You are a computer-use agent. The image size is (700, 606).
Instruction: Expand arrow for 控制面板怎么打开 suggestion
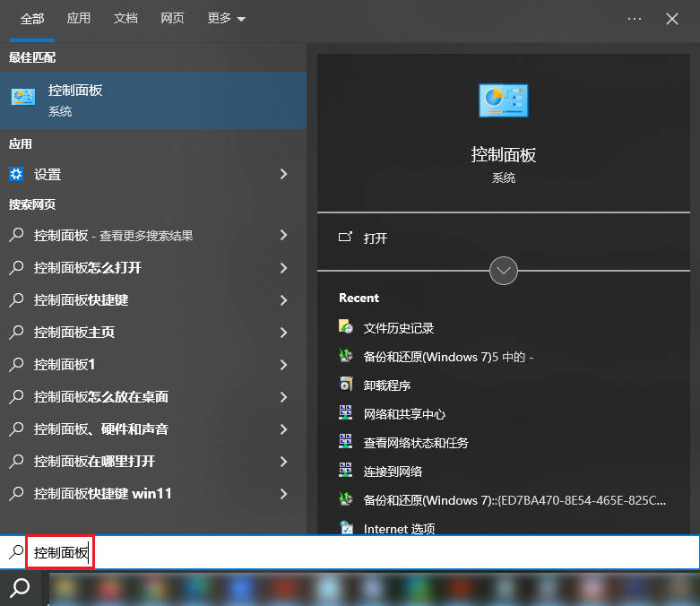(283, 267)
